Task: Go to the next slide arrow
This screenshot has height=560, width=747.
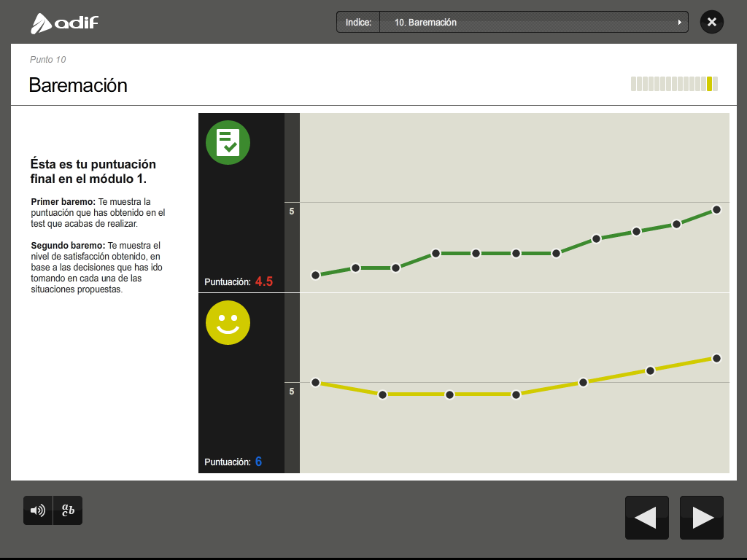Action: click(702, 518)
